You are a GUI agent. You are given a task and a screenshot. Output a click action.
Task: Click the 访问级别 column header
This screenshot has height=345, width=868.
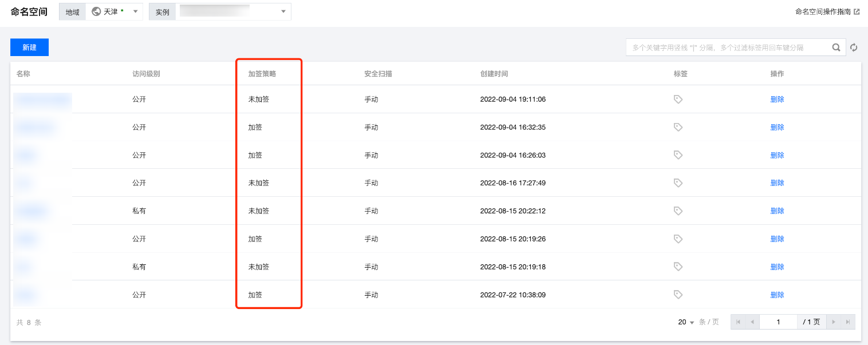(146, 74)
